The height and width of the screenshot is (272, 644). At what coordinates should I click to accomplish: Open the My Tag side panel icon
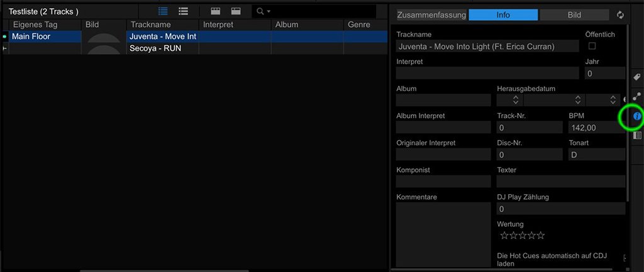coord(636,77)
